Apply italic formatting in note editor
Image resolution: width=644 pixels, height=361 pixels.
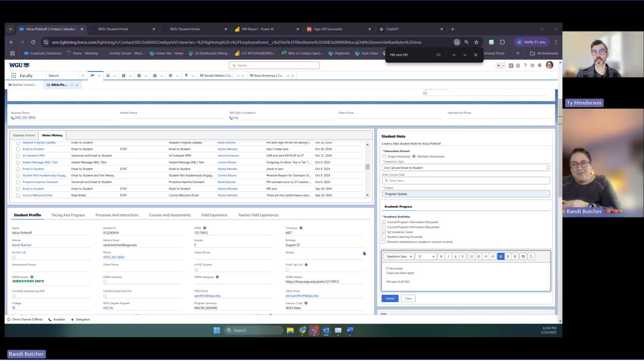[x=448, y=256]
